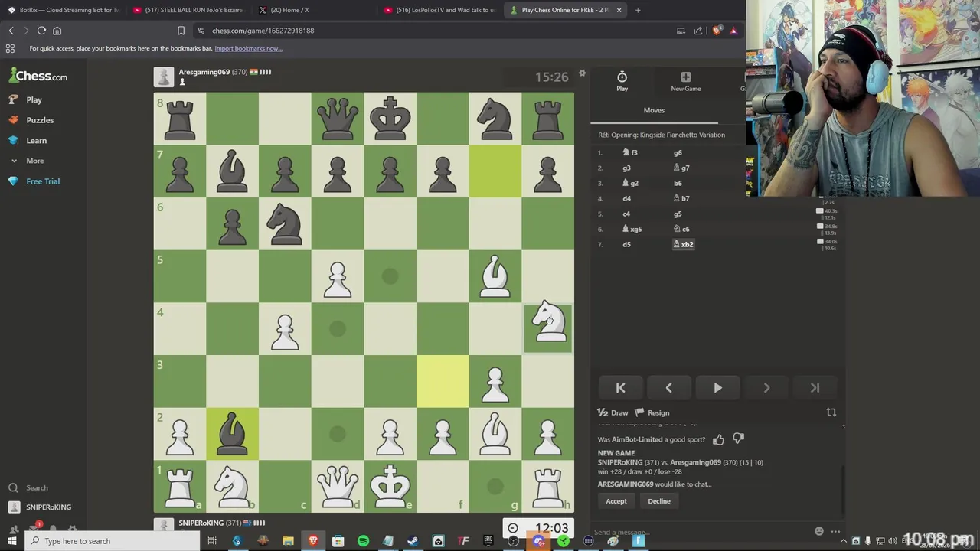Open Spotify from the taskbar
Viewport: 980px width, 551px height.
coord(363,541)
